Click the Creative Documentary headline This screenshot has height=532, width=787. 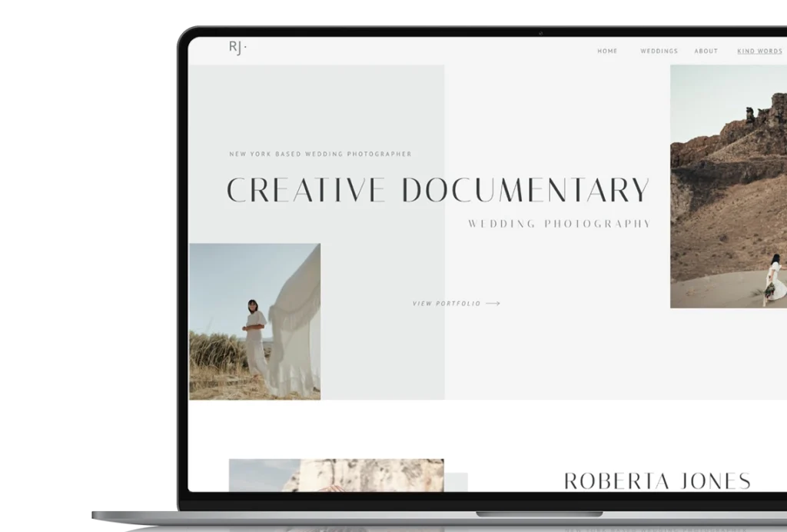coord(438,191)
